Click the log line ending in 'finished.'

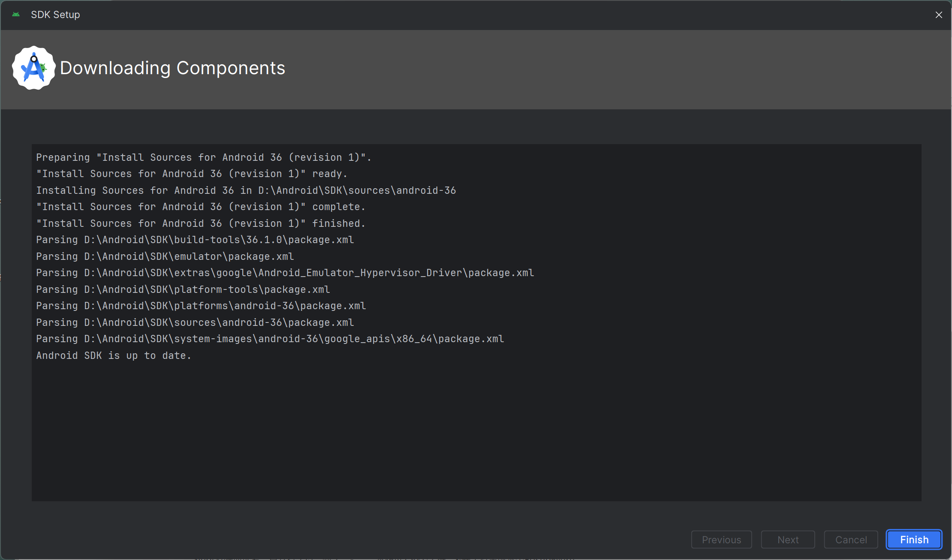tap(200, 223)
